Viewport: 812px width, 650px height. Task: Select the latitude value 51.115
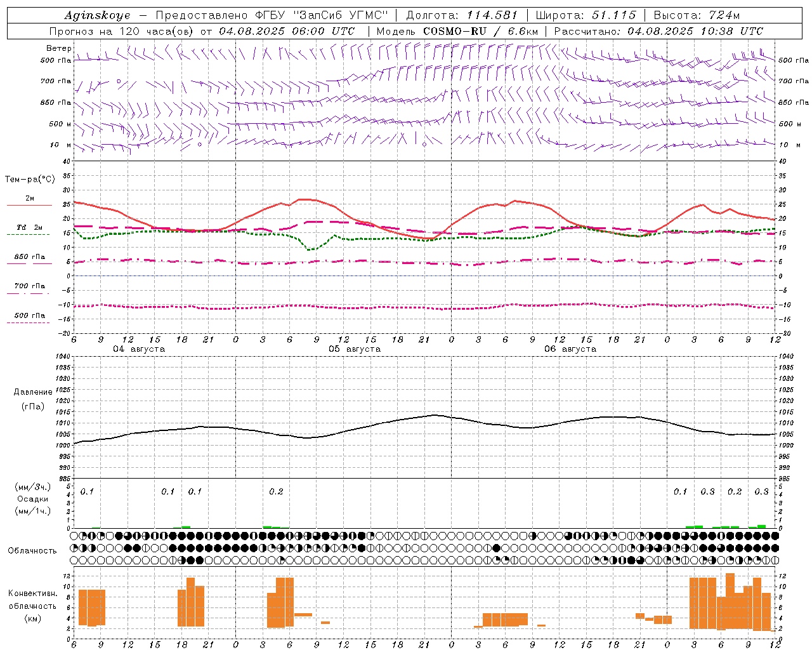pyautogui.click(x=613, y=15)
